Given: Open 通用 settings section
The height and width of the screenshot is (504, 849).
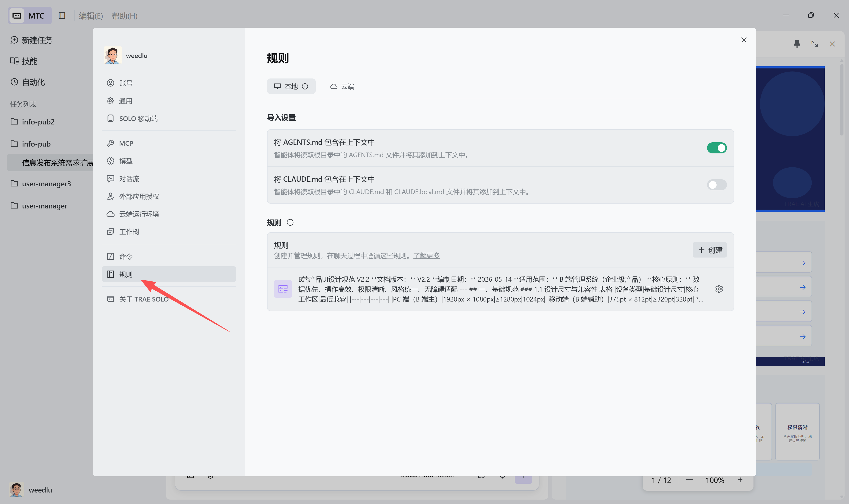Looking at the screenshot, I should (x=169, y=101).
